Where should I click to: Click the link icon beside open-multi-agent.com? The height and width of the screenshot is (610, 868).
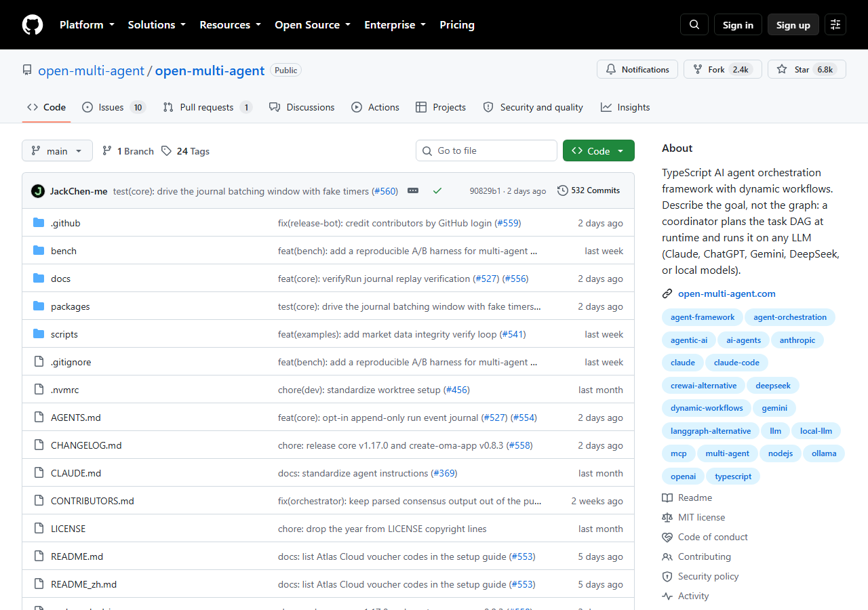point(667,293)
